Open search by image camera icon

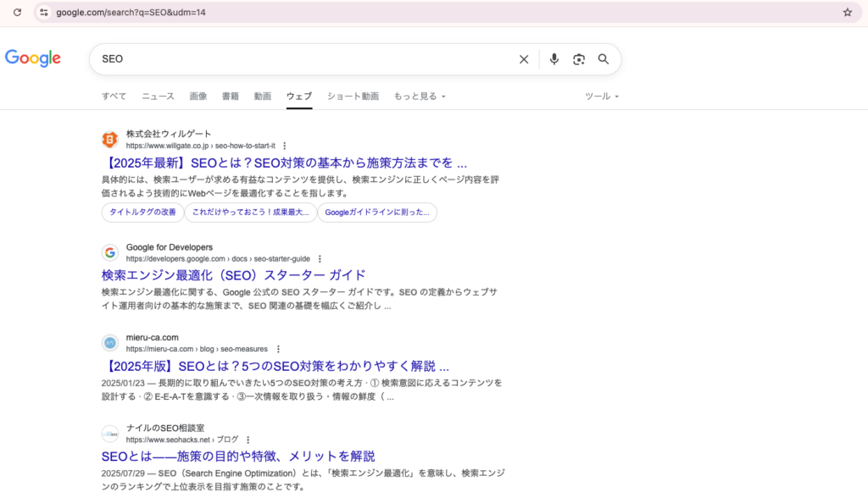pyautogui.click(x=578, y=59)
